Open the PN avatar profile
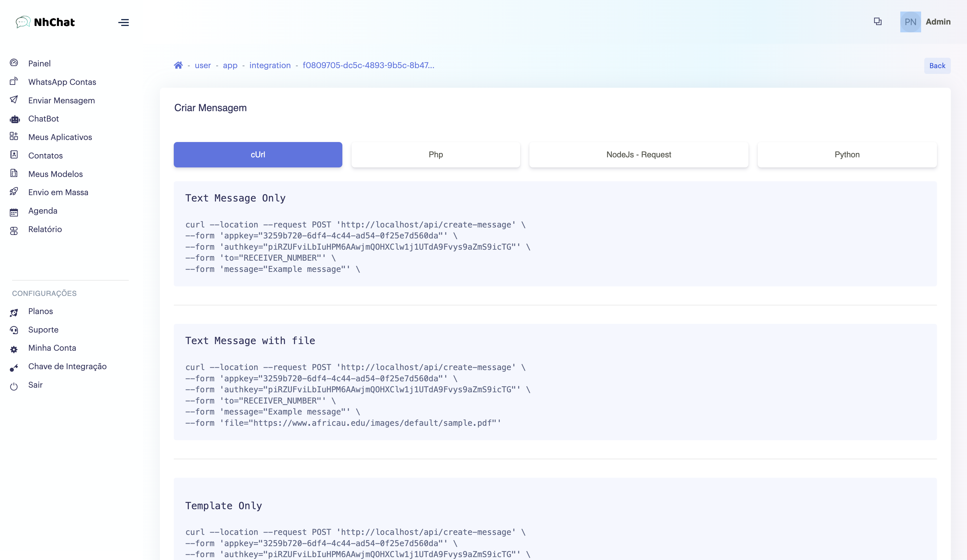 click(x=910, y=22)
